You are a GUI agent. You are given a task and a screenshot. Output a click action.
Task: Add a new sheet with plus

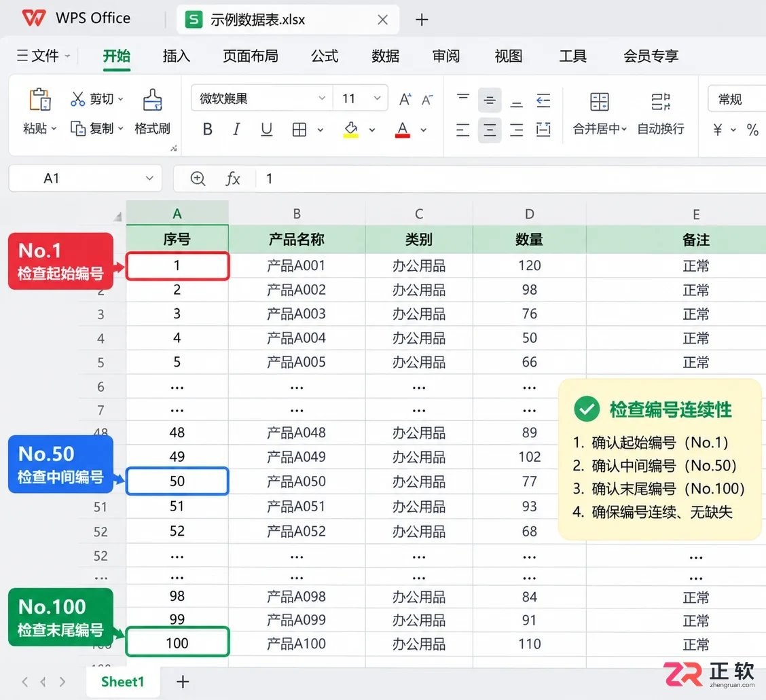tap(183, 682)
